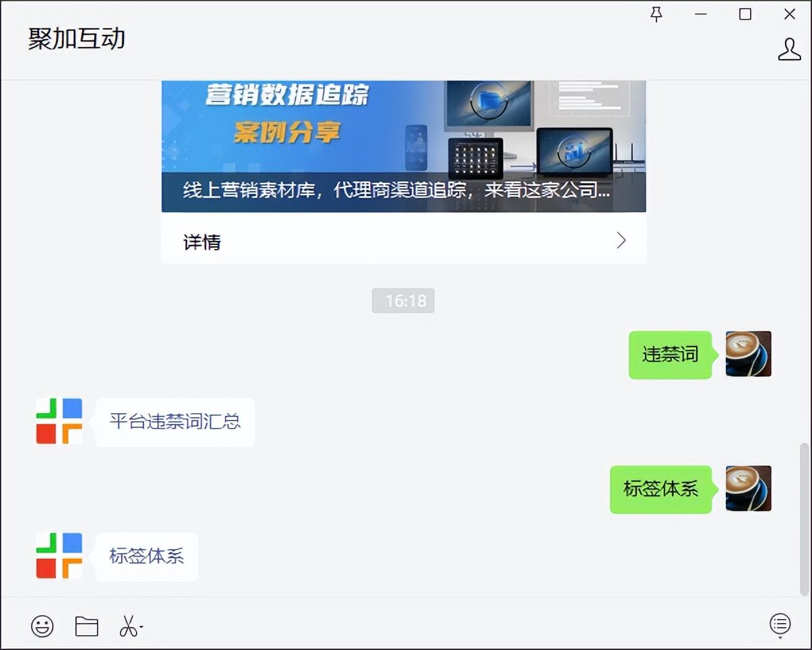Image resolution: width=812 pixels, height=650 pixels.
Task: Click the 违禁词 green message bubble
Action: (x=670, y=355)
